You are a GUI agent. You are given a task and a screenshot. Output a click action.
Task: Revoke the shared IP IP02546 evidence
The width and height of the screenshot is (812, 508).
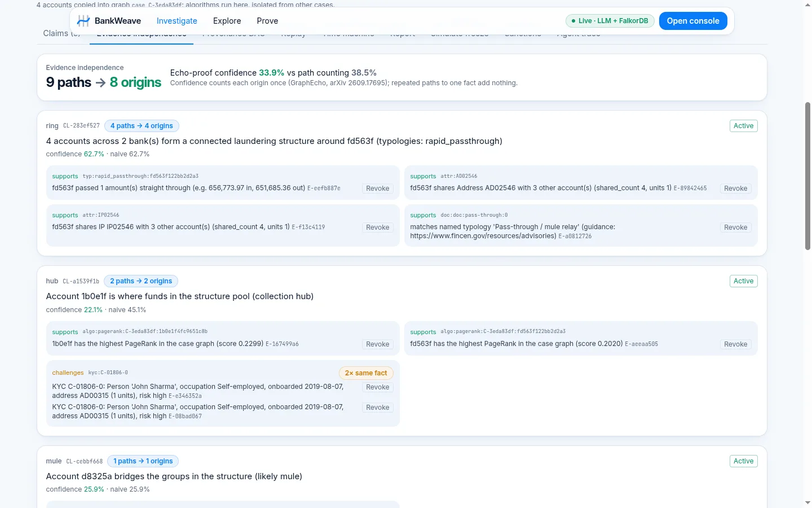click(x=378, y=227)
